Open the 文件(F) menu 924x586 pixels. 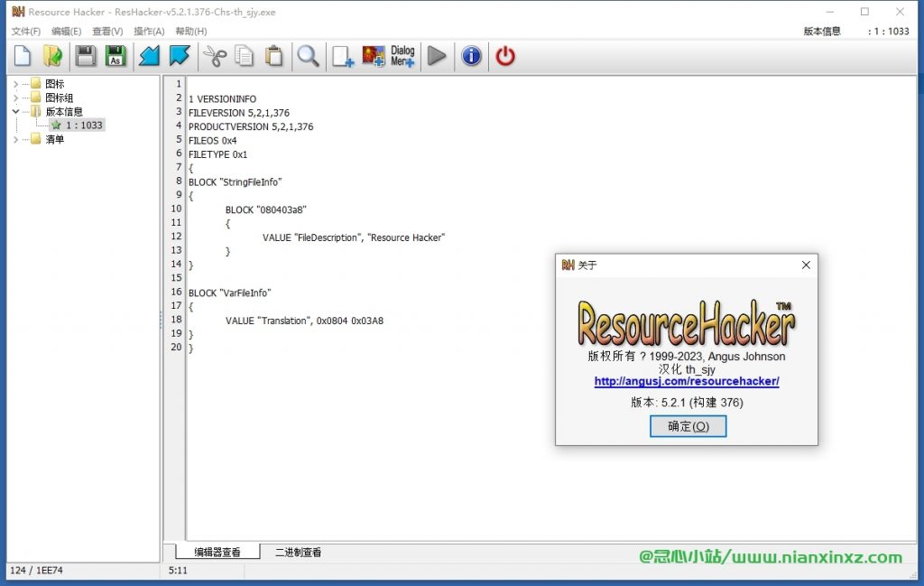pos(26,32)
